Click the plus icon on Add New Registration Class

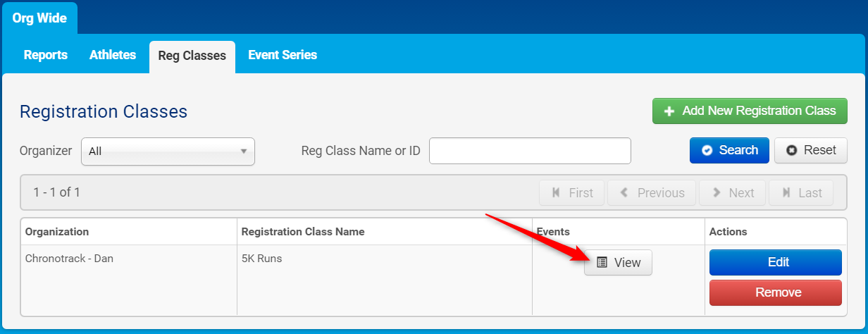[x=669, y=111]
